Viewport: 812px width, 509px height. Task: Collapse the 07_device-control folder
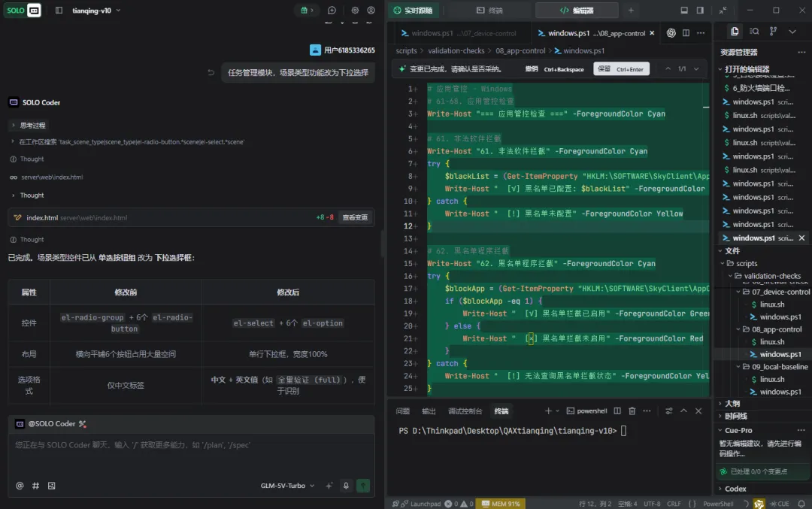click(x=774, y=292)
